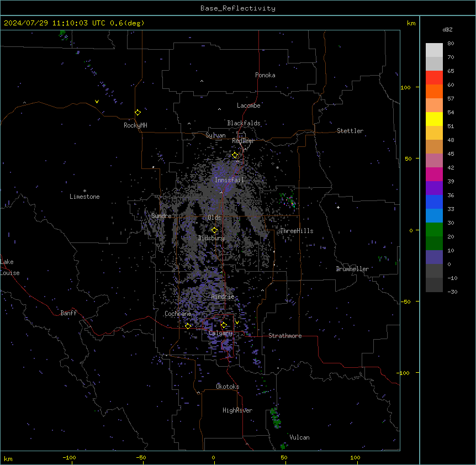Screen dimensions: 476x465
Task: Click the Drumheller town label
Action: [352, 269]
